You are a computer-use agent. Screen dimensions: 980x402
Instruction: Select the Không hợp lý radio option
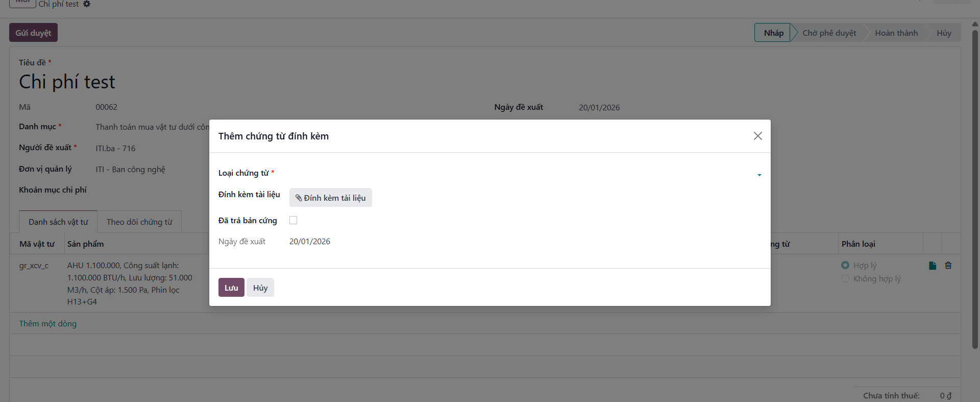point(845,278)
